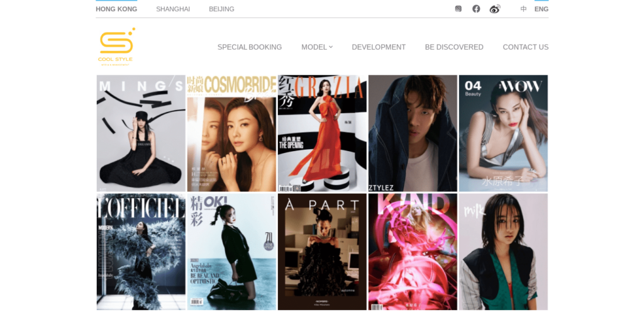
Task: Open the À PART magazine cover
Action: pyautogui.click(x=322, y=252)
